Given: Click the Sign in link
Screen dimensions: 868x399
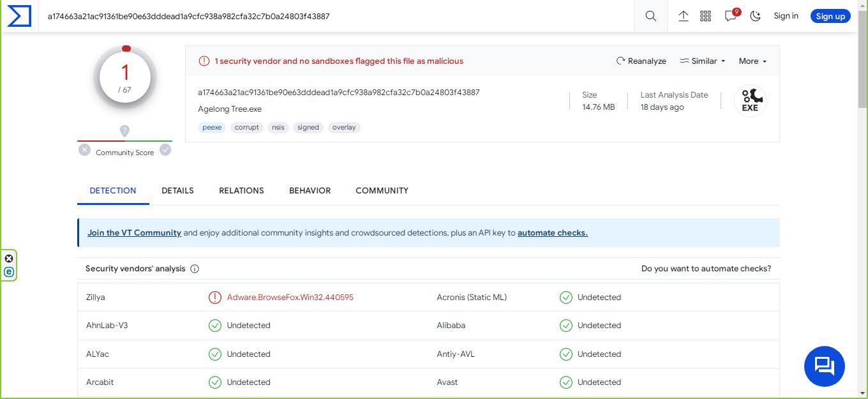Looking at the screenshot, I should pyautogui.click(x=786, y=16).
